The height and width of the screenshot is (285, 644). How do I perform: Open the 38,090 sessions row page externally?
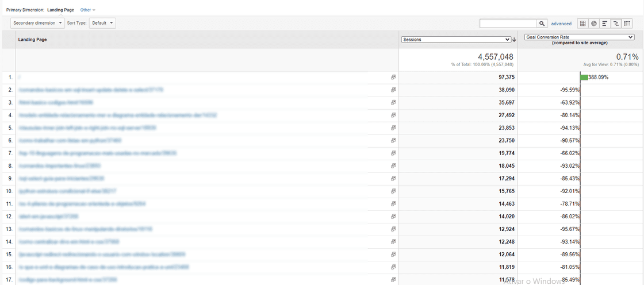393,90
